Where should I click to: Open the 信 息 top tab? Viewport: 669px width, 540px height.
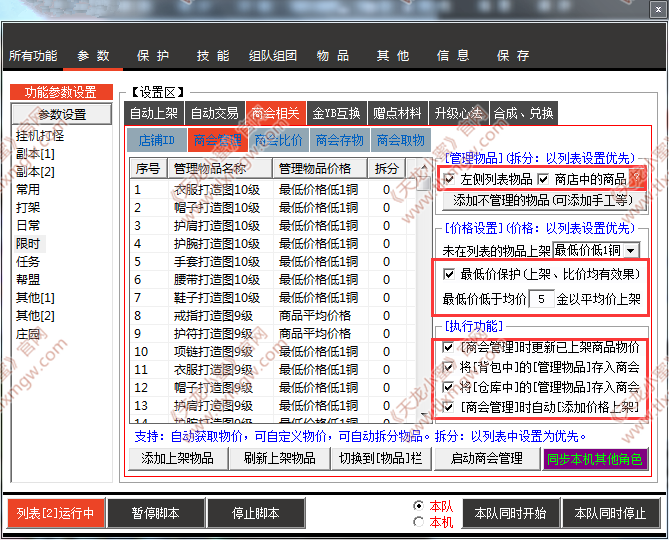pyautogui.click(x=453, y=55)
